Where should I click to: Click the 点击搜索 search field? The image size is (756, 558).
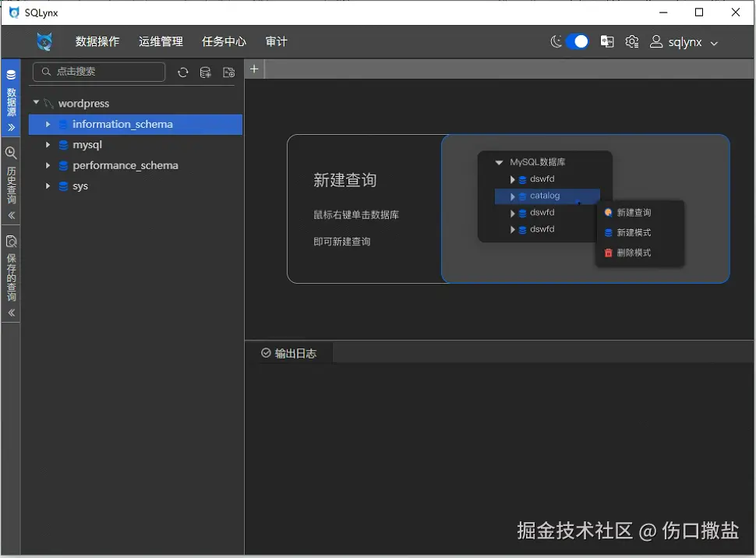pos(99,72)
